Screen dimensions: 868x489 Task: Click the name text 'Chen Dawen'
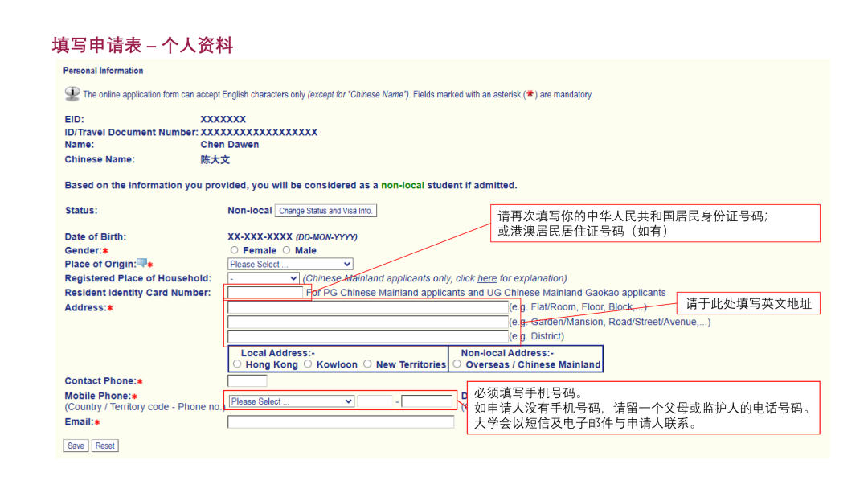pos(230,145)
